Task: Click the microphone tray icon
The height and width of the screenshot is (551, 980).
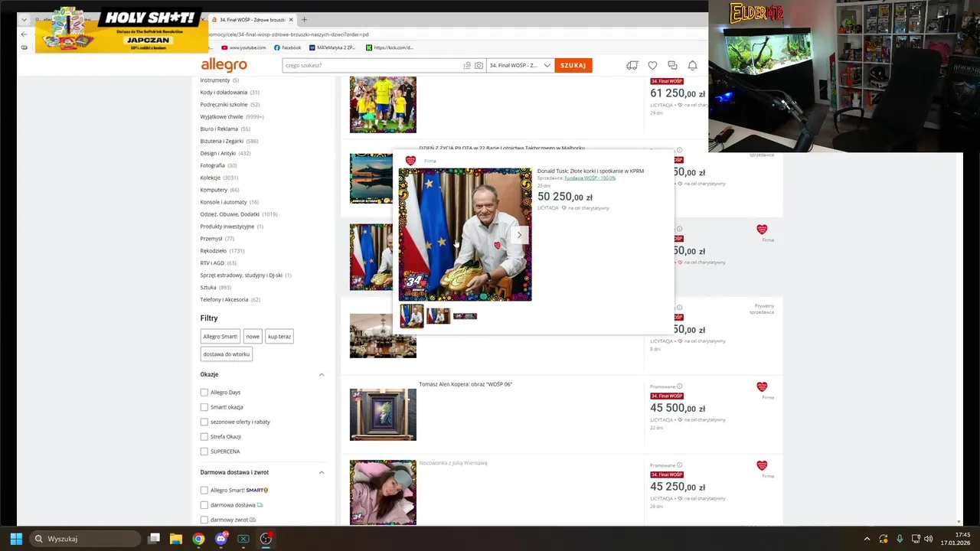Action: click(900, 539)
